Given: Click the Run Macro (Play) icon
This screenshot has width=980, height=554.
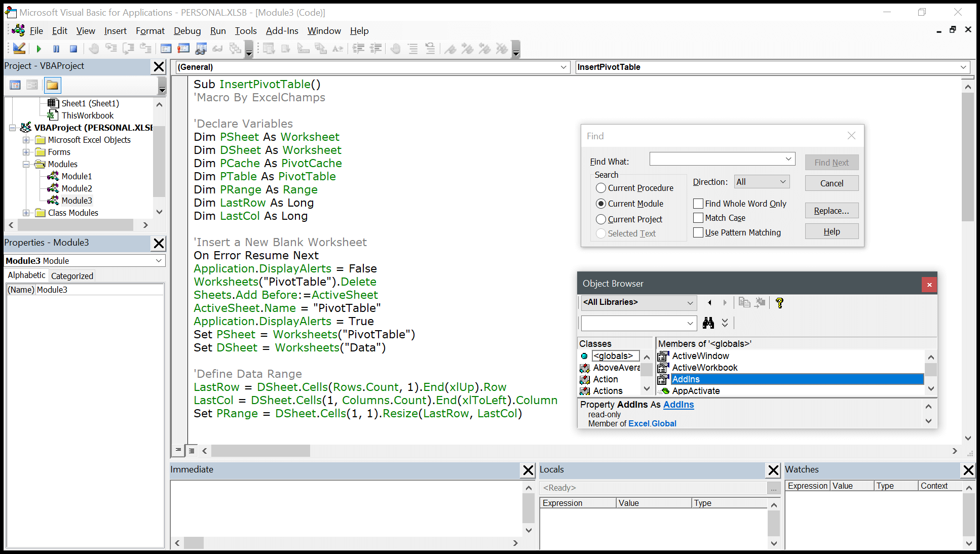Looking at the screenshot, I should (39, 49).
